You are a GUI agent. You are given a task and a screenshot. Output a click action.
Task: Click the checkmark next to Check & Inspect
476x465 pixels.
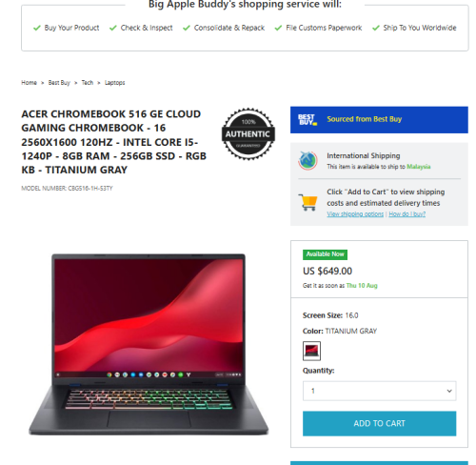(x=113, y=28)
